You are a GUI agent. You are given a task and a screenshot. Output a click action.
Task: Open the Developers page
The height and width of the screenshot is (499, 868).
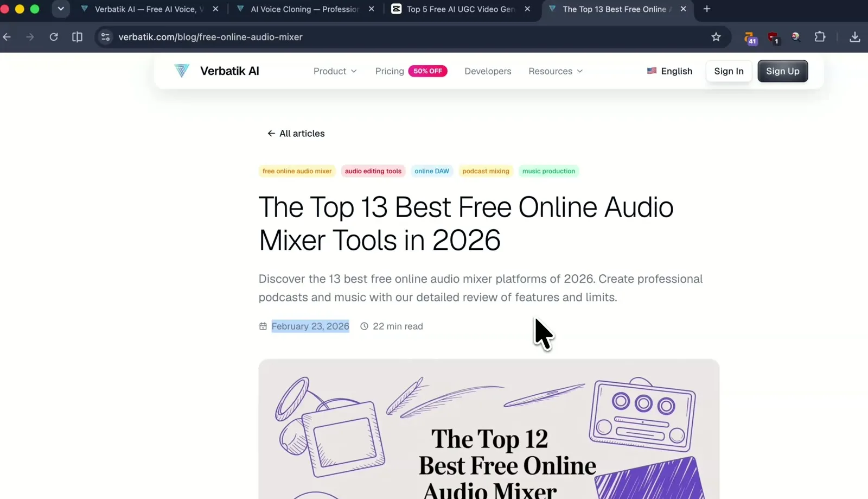tap(488, 71)
